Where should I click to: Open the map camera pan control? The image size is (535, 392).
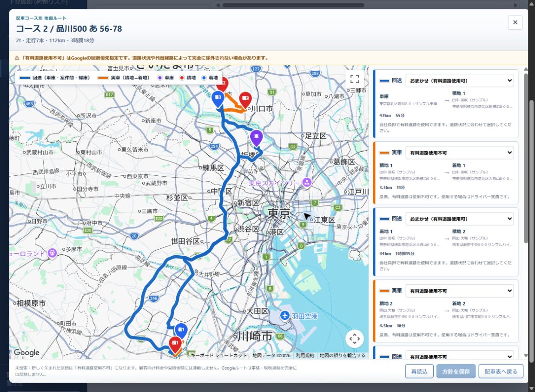point(355,339)
